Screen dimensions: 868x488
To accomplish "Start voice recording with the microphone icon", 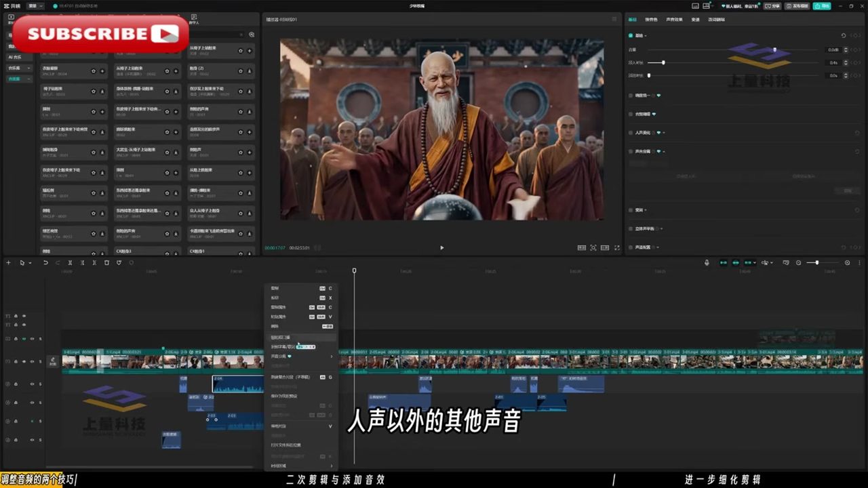I will (707, 262).
